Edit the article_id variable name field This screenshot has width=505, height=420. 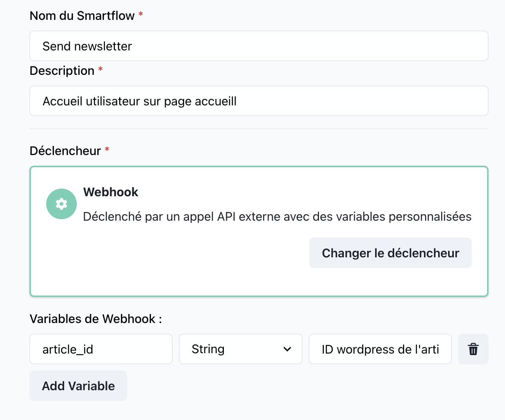(x=101, y=349)
